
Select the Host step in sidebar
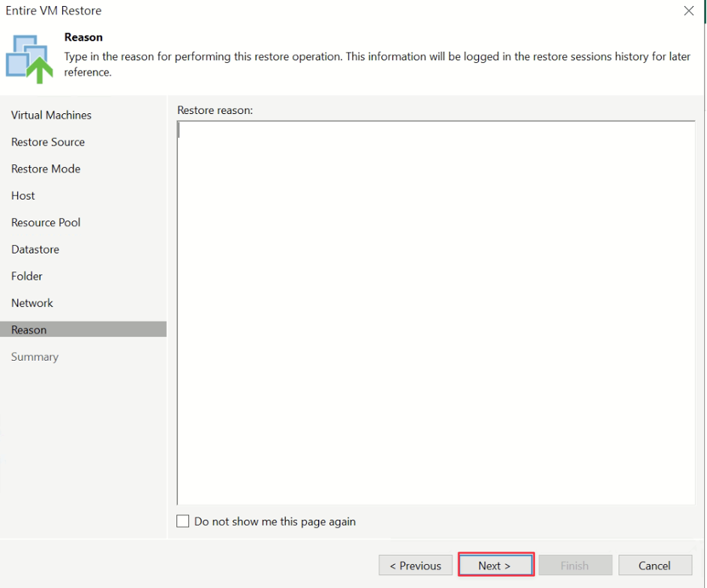coord(23,196)
